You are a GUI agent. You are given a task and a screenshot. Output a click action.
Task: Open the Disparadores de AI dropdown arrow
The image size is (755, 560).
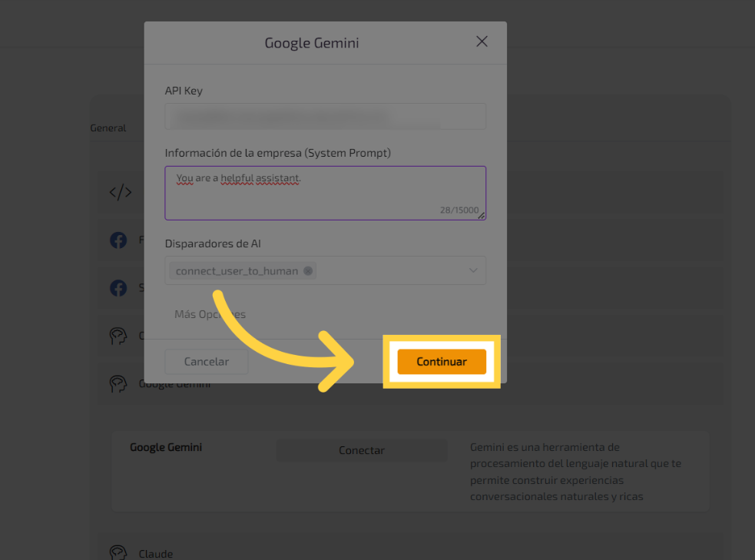[x=473, y=270]
